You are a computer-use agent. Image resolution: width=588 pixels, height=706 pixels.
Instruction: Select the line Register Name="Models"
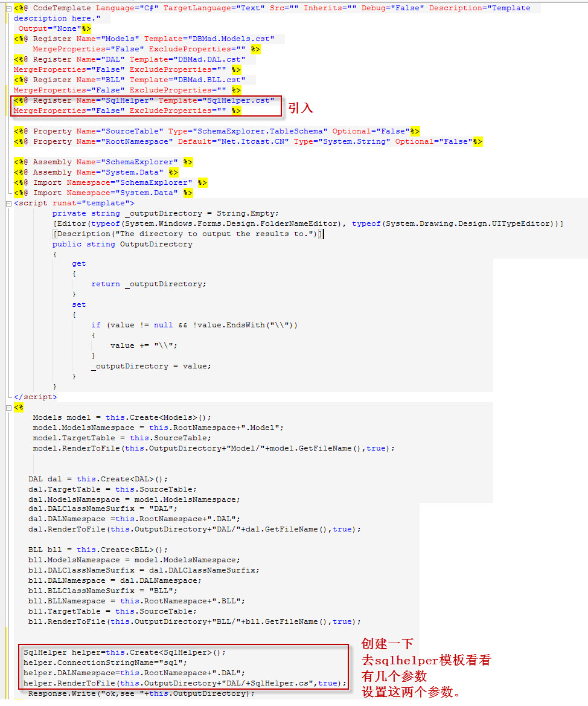(144, 39)
